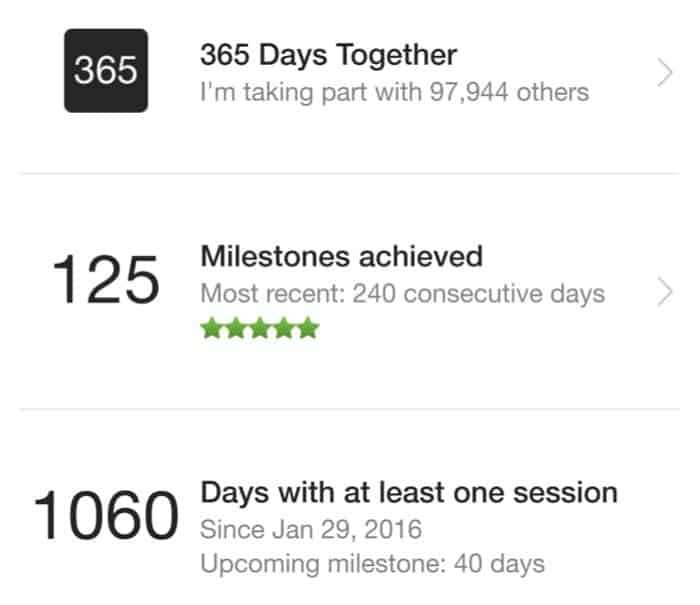Viewport: 700px width, 605px height.
Task: Tap the number 365 inside badge
Action: [x=106, y=71]
